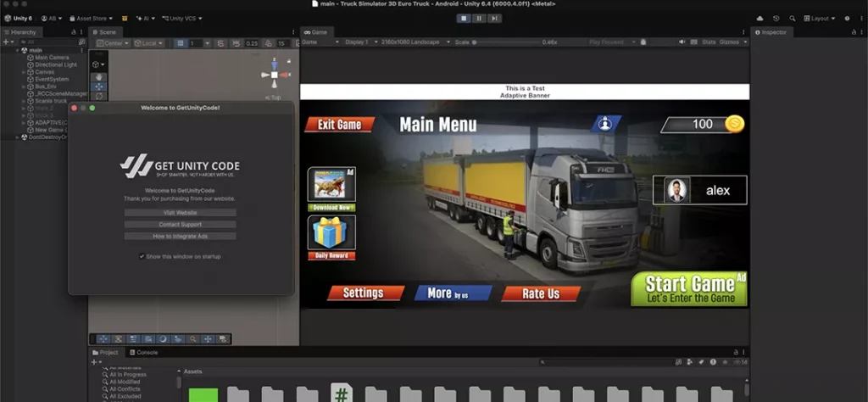Switch to the Project tab
The height and width of the screenshot is (402, 868).
coord(105,352)
